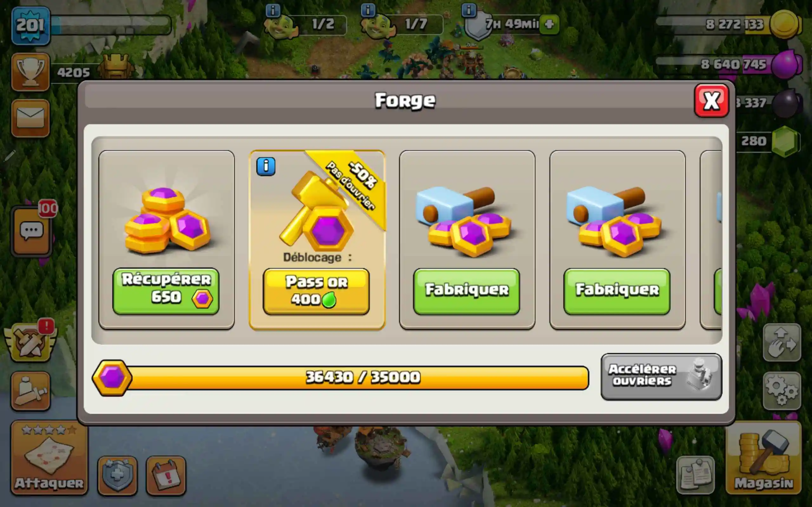Screen dimensions: 812x507
Task: Open the clan war crossed swords icon
Action: tap(30, 342)
